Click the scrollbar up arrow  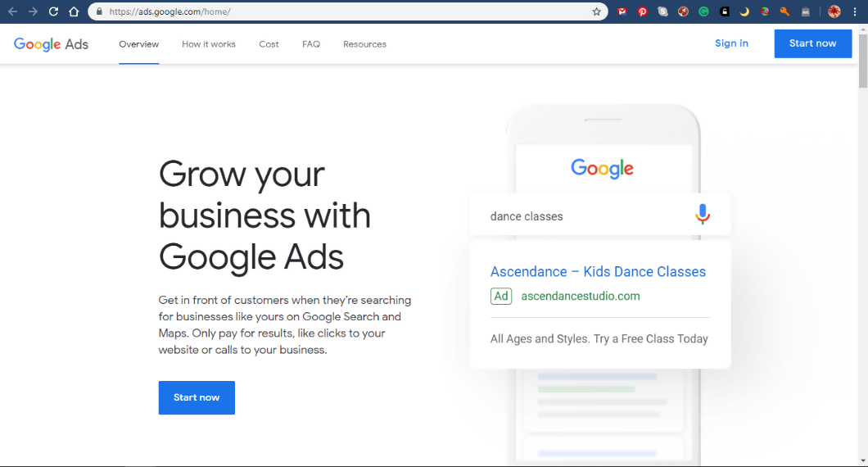click(863, 28)
